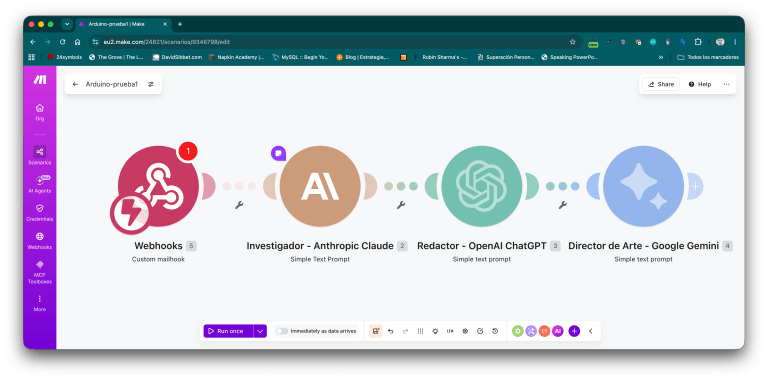Click the redo arrow in bottom toolbar

405,331
